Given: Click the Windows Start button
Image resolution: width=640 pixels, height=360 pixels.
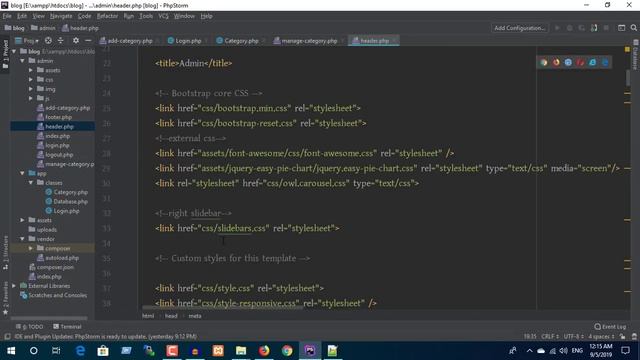Looking at the screenshot, I should [x=11, y=351].
